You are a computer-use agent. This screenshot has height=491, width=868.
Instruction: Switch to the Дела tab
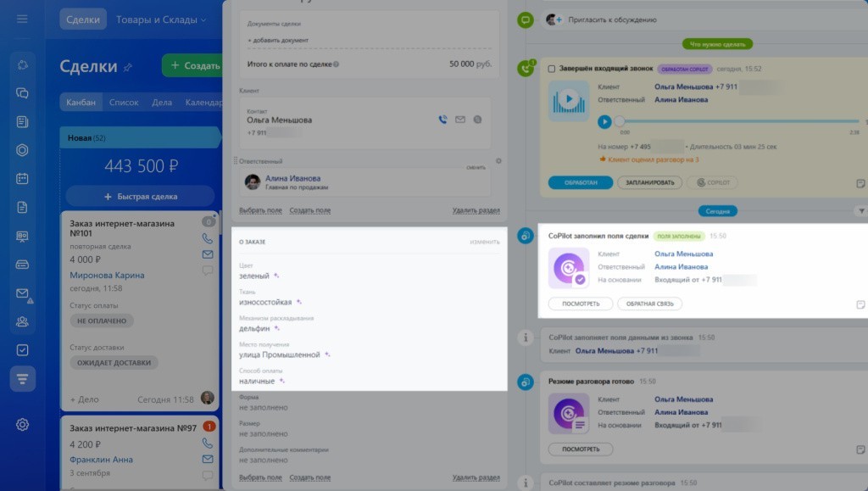[x=162, y=103]
